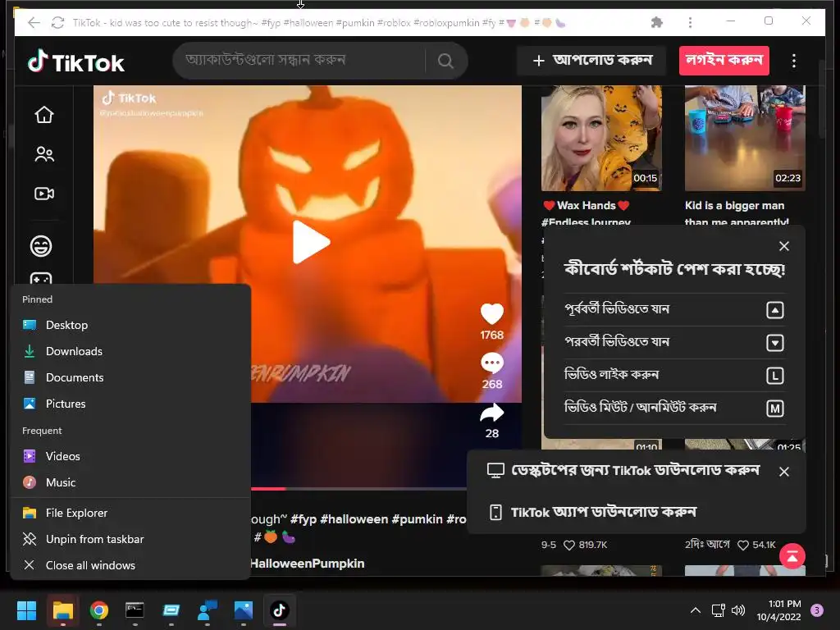
Task: Click the #halloween hashtag in caption
Action: coord(354,519)
